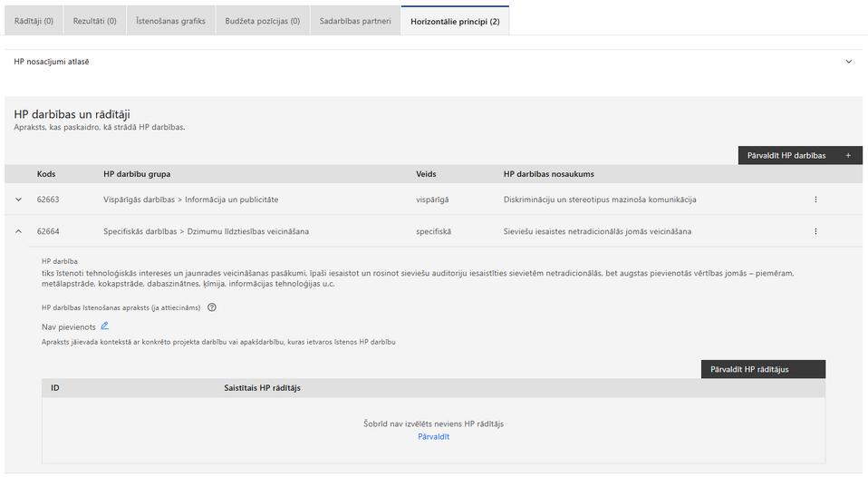Expand the HP nosacījumi atlasē section

pos(848,62)
